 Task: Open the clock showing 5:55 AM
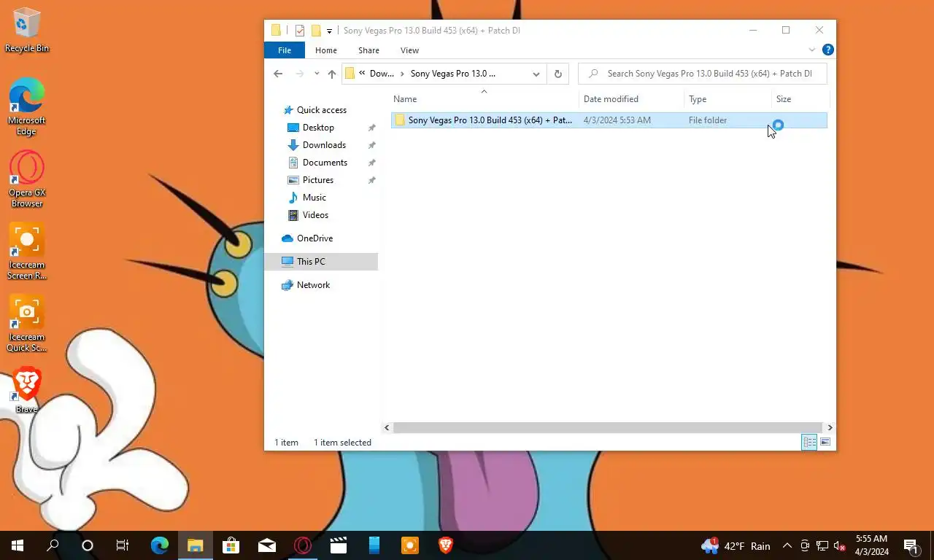[x=872, y=545]
